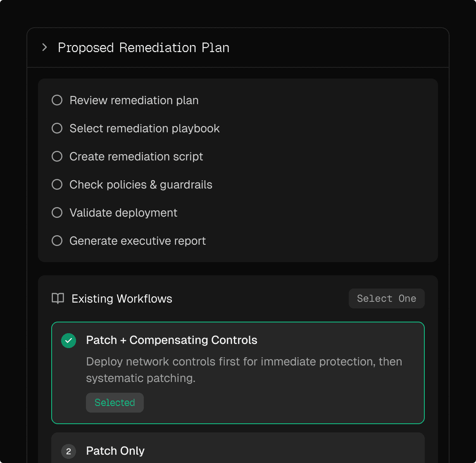Mark the Create remediation script circle
The height and width of the screenshot is (463, 476).
(x=57, y=157)
